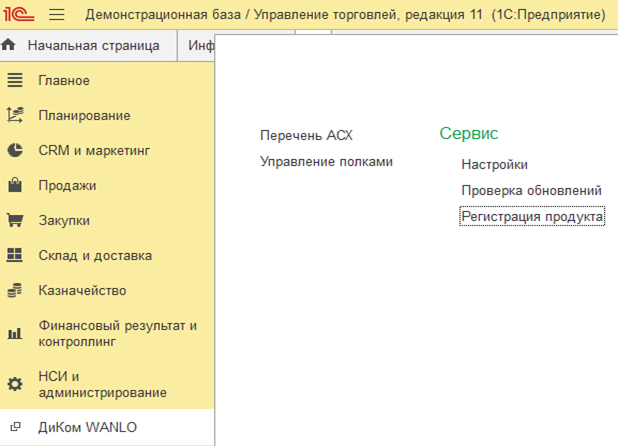
Task: Open the Управление полками link
Action: click(x=326, y=161)
